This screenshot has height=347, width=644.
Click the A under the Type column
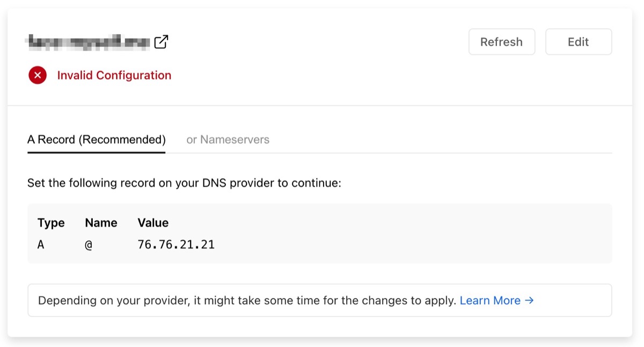[x=40, y=244]
